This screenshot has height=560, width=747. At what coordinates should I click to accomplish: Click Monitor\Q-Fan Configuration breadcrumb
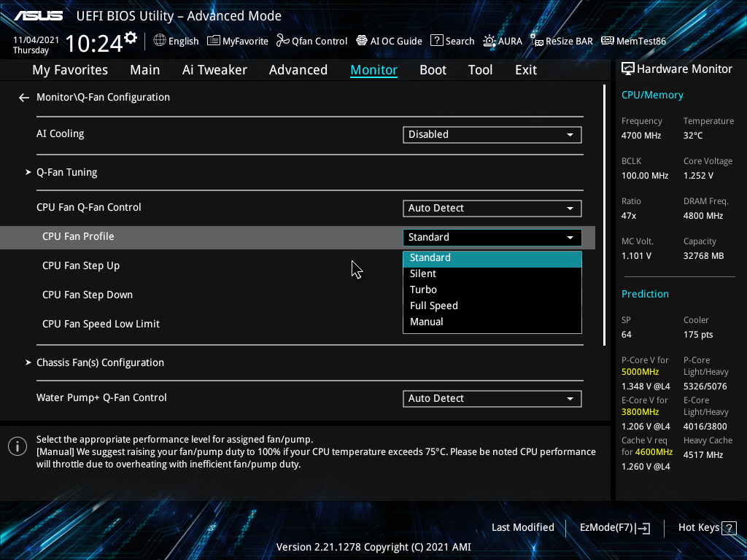pyautogui.click(x=103, y=97)
